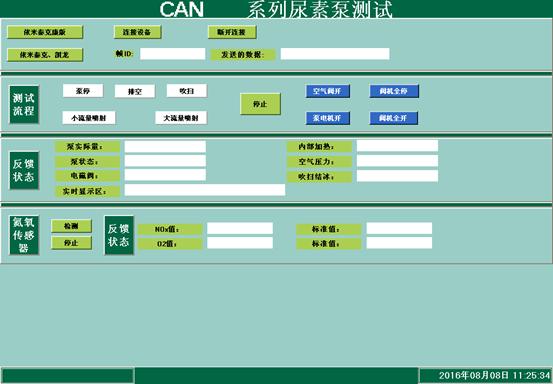Click 检测 in the NOx sensor section
The width and height of the screenshot is (553, 384).
pyautogui.click(x=72, y=226)
